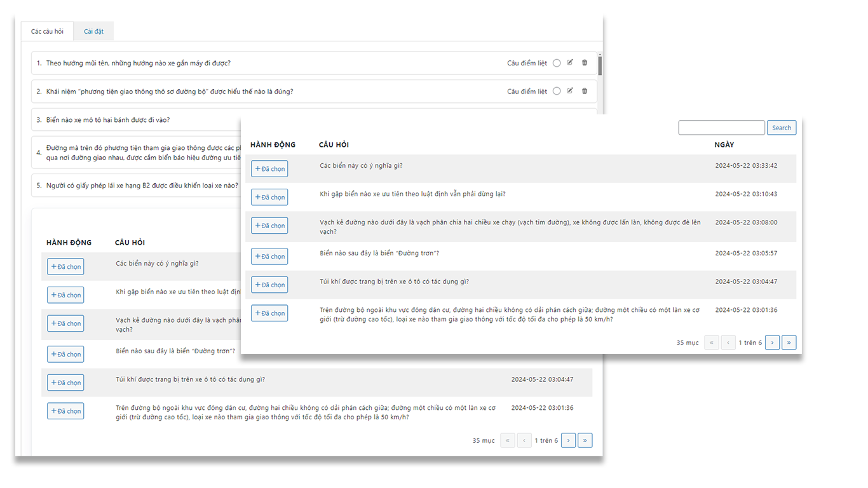The width and height of the screenshot is (868, 488).
Task: Click the search text field
Action: pyautogui.click(x=721, y=128)
